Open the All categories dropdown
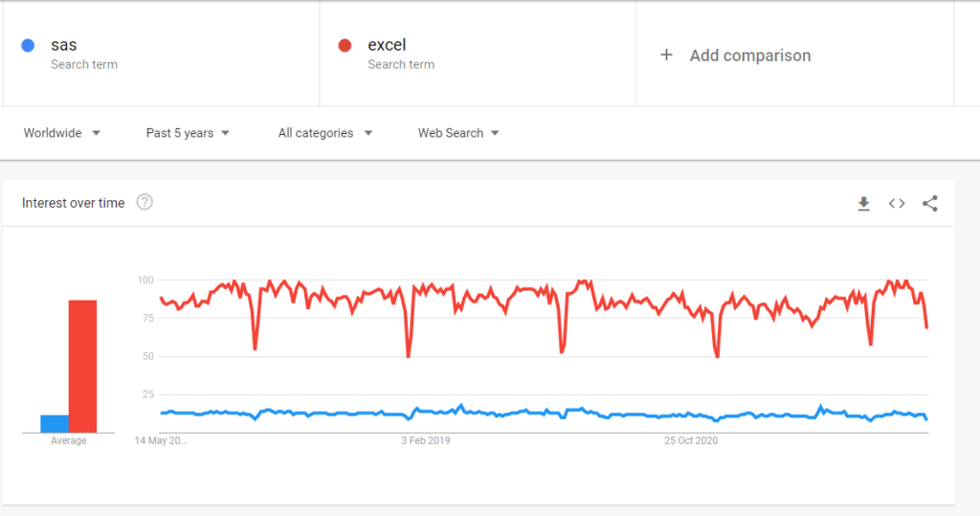The image size is (980, 516). point(325,133)
